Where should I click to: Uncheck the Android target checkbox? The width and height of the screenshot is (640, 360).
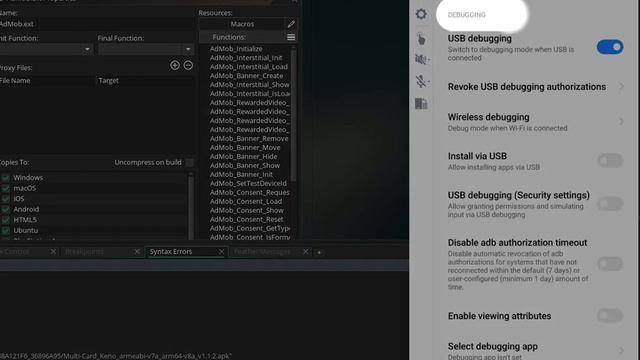pos(6,209)
